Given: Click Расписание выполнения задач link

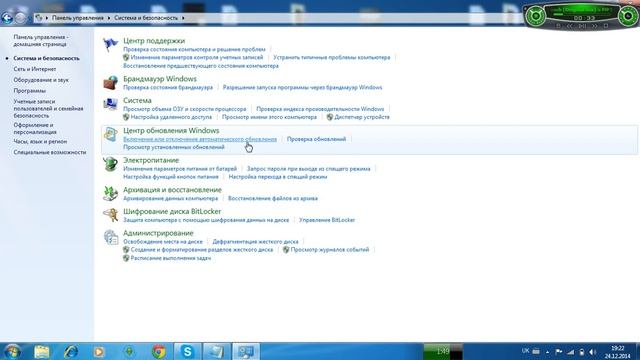Looking at the screenshot, I should [x=171, y=258].
